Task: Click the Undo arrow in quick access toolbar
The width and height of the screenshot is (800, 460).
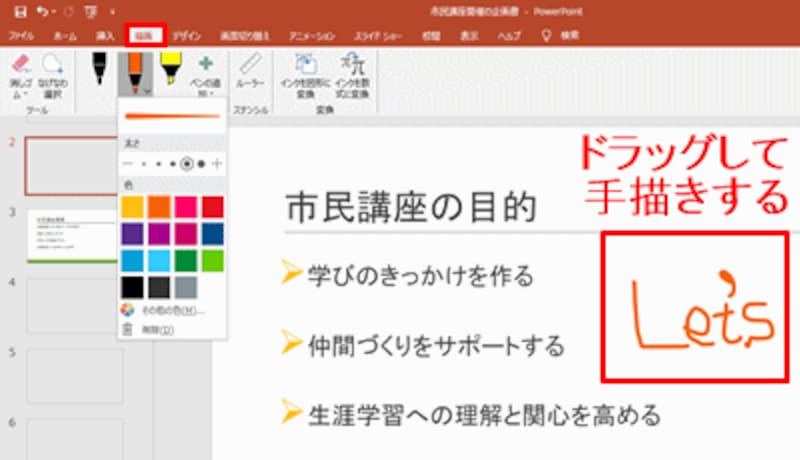Action: coord(43,11)
